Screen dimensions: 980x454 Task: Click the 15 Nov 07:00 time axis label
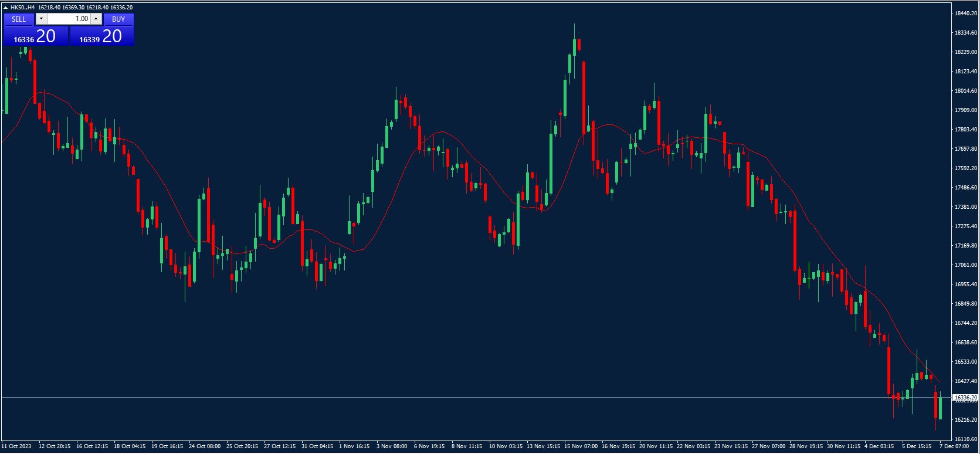coord(581,446)
